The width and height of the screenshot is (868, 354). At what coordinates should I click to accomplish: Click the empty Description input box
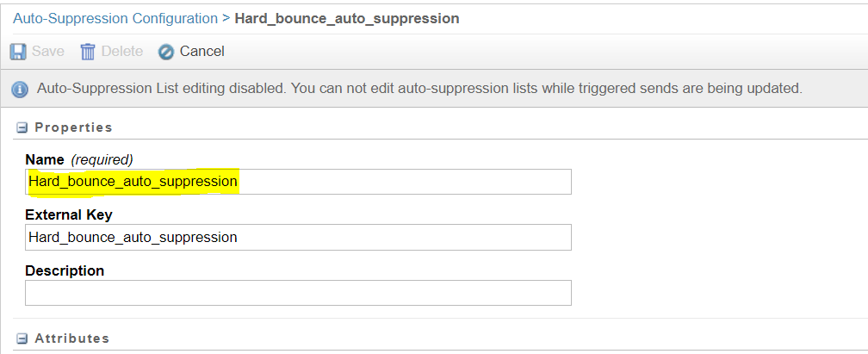[298, 293]
